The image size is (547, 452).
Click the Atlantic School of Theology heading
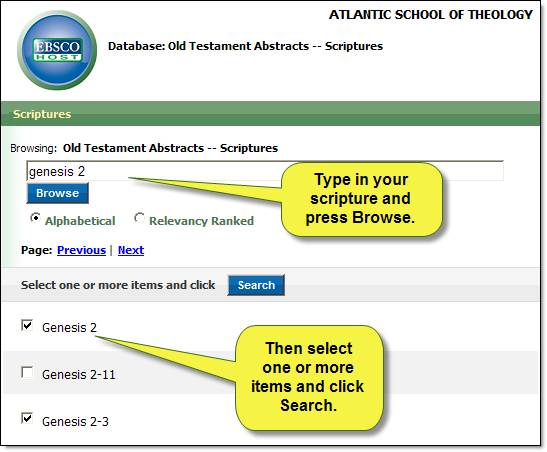tap(431, 15)
